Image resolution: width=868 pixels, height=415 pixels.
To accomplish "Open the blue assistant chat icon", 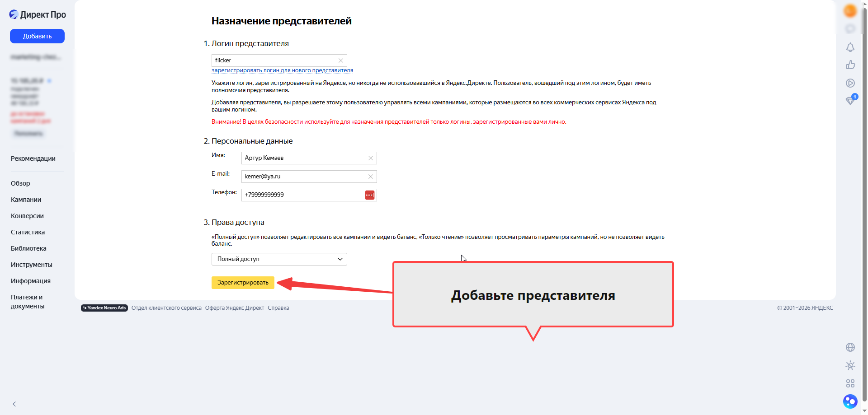I will [850, 401].
